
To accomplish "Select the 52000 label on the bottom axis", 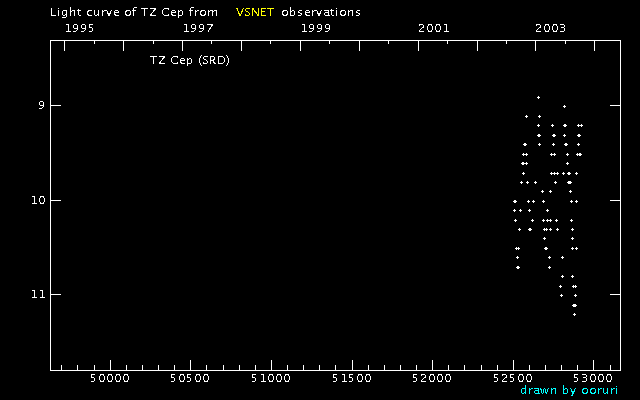I will tap(432, 379).
